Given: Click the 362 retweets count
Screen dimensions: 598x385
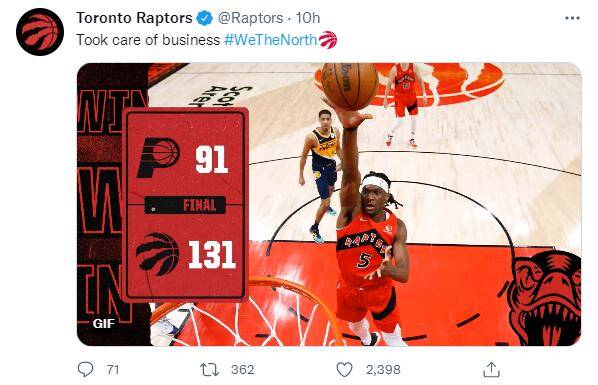Looking at the screenshot, I should (243, 369).
